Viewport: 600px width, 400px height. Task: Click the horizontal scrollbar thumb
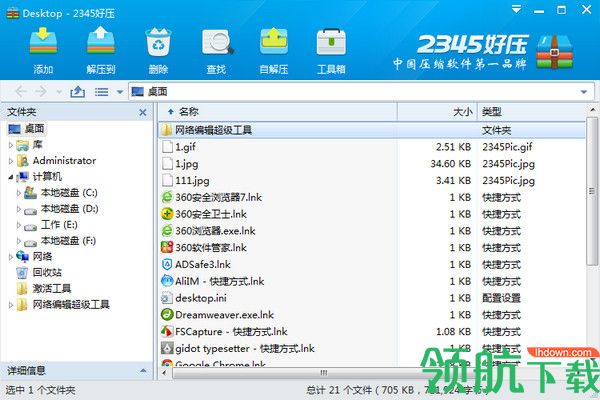[324, 373]
